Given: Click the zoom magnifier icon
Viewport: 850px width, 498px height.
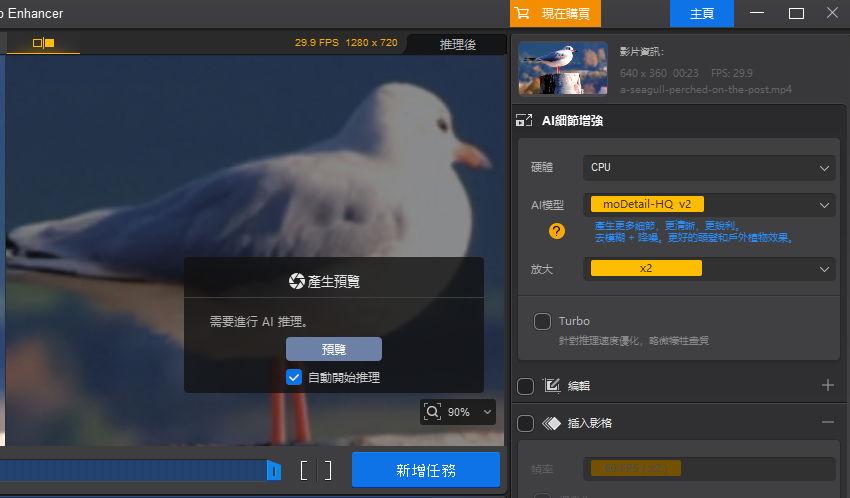Looking at the screenshot, I should point(432,412).
